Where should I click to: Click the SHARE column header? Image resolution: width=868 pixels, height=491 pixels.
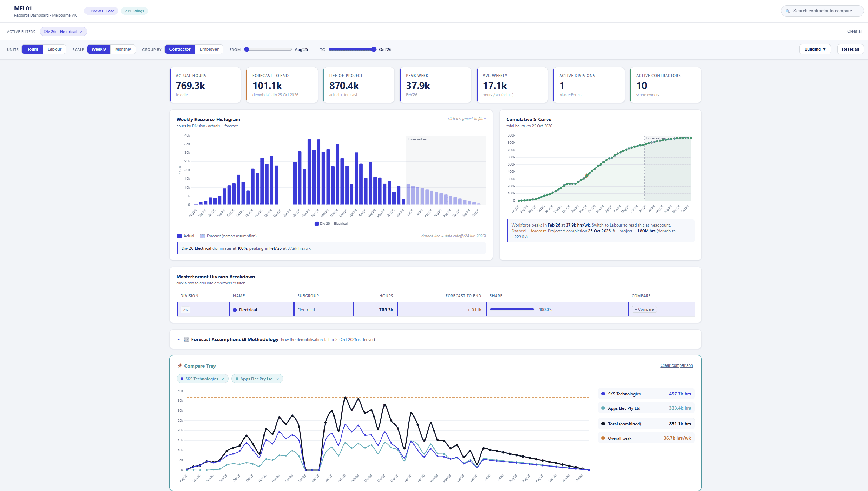(x=496, y=296)
